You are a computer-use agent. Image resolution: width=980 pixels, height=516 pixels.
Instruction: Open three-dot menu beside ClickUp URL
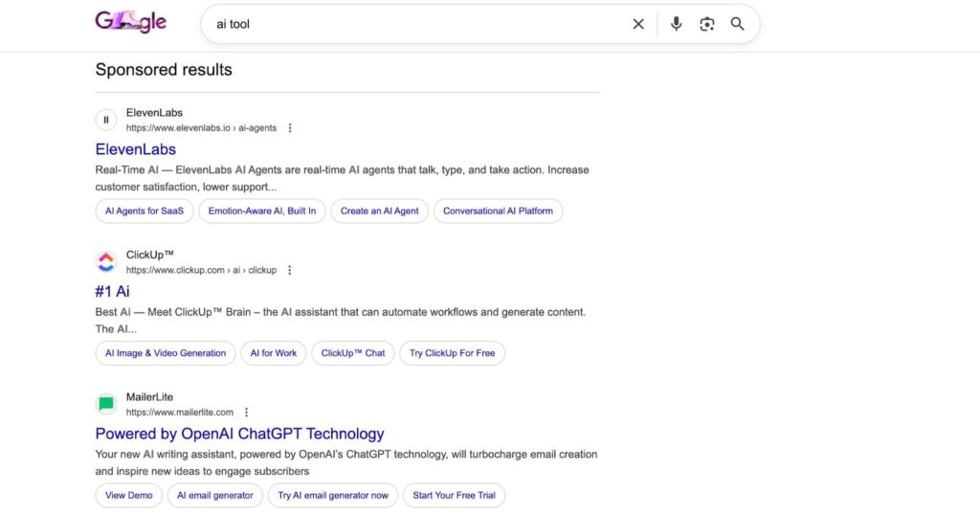coord(290,270)
